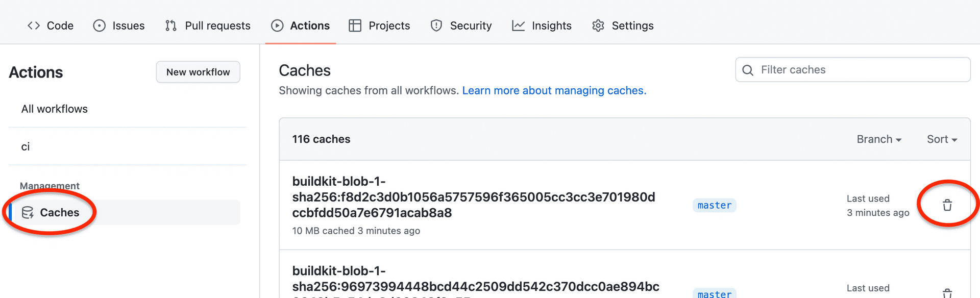Click the Security shield icon
The image size is (980, 298).
pos(436,26)
